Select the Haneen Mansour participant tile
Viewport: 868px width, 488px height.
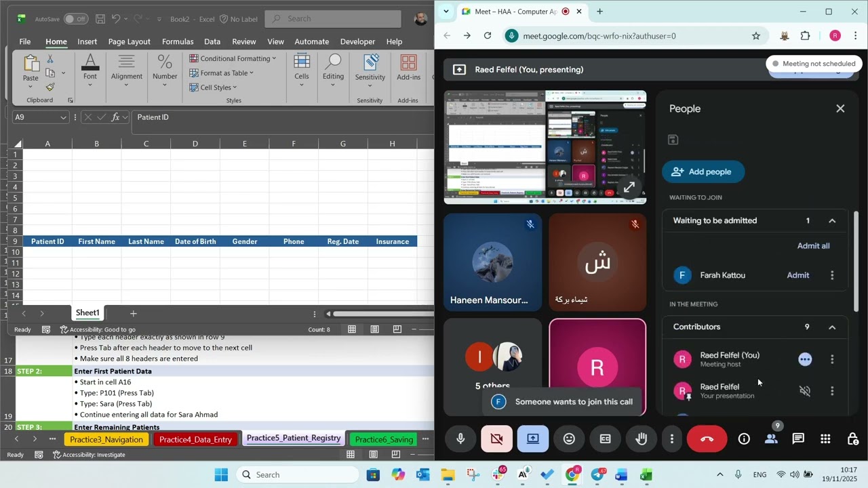pyautogui.click(x=493, y=262)
